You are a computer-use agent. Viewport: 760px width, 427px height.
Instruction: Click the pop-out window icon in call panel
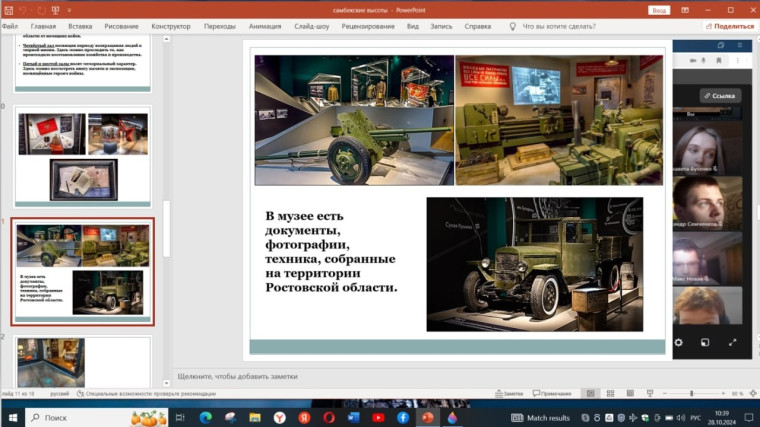(705, 343)
